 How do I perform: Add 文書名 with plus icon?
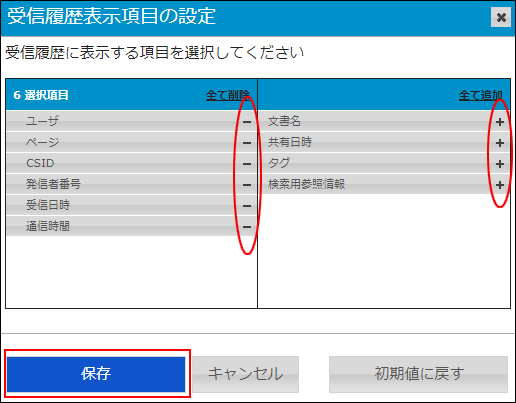pos(499,122)
